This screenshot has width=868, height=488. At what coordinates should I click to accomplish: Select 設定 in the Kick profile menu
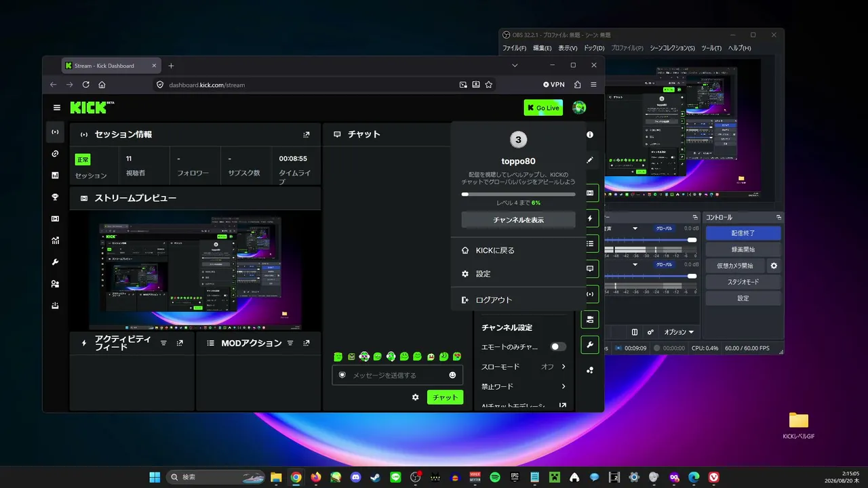pyautogui.click(x=519, y=274)
